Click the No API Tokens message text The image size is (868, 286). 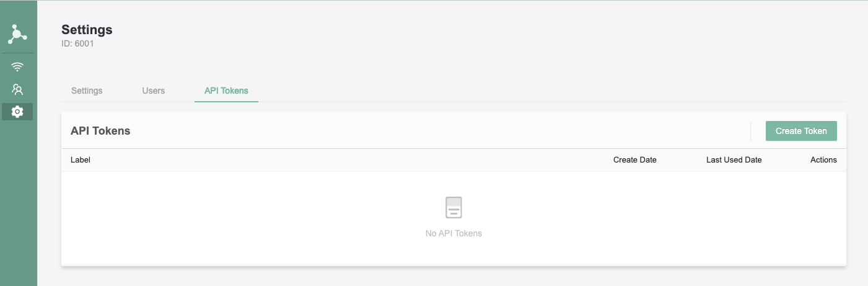pyautogui.click(x=454, y=234)
